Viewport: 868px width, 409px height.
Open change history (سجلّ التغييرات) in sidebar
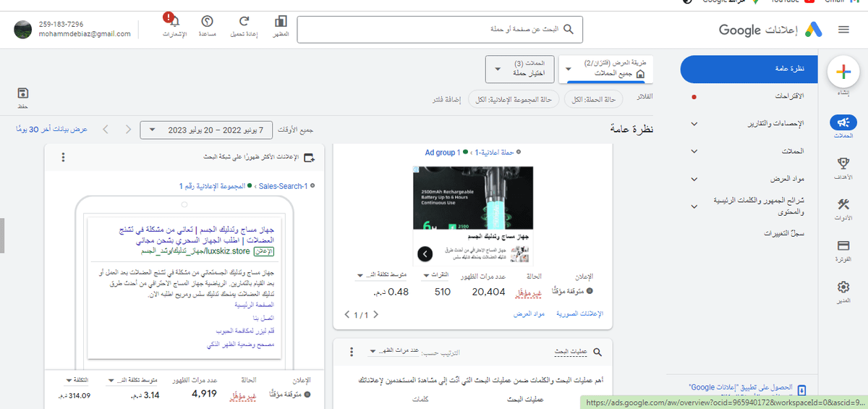tap(784, 234)
